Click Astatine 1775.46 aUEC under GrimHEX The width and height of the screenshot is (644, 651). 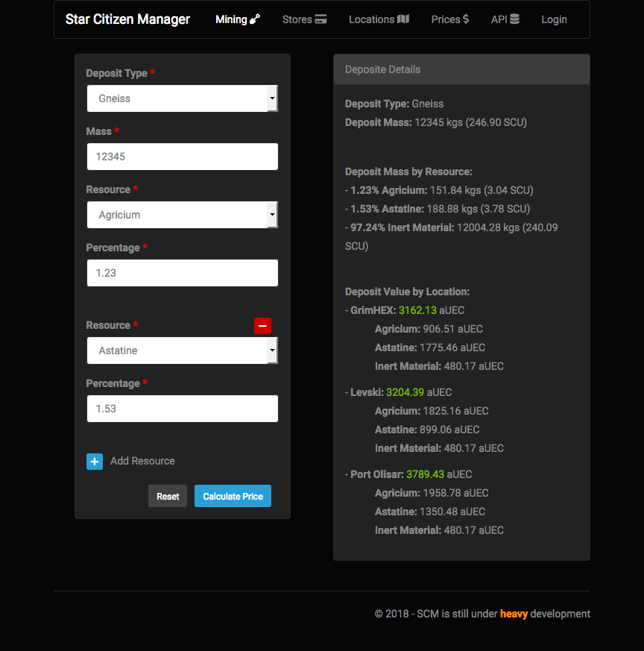pyautogui.click(x=430, y=347)
